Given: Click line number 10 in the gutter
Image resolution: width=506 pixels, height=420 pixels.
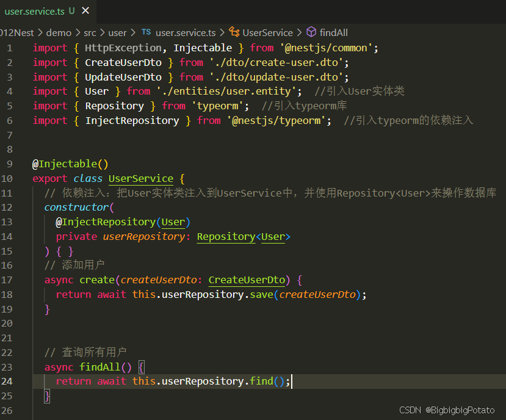Looking at the screenshot, I should tap(7, 178).
